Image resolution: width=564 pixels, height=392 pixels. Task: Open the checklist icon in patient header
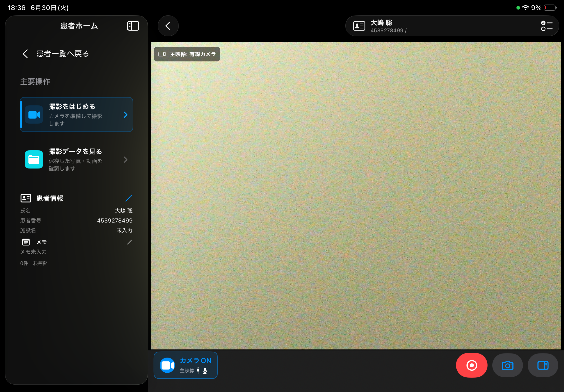[547, 26]
